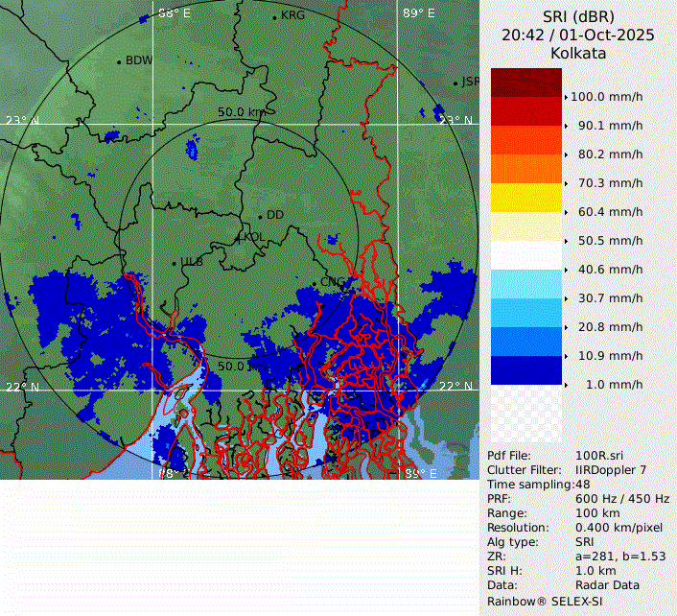
Task: Pick the dark blue 1.0 mm/h swatch
Action: tap(525, 370)
